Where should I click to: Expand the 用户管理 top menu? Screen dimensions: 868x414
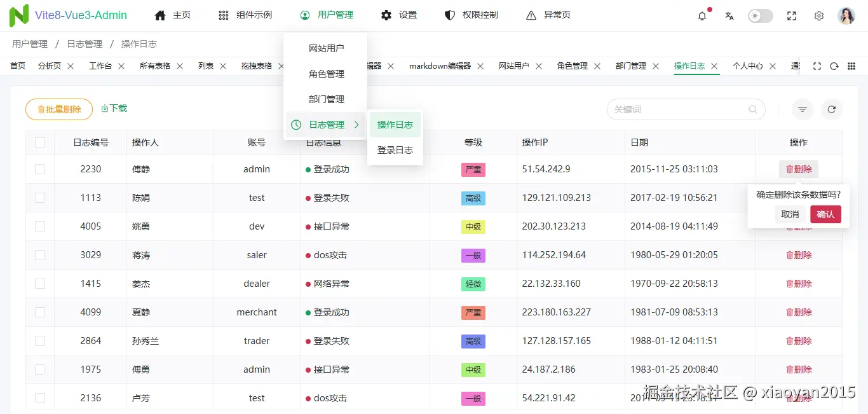coord(327,15)
